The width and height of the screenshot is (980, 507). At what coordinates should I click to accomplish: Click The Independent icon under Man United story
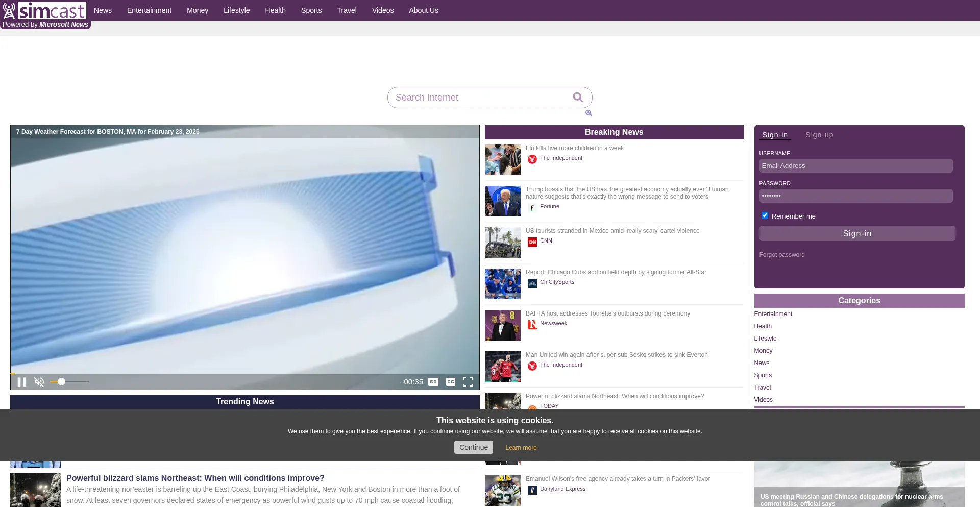click(x=532, y=366)
